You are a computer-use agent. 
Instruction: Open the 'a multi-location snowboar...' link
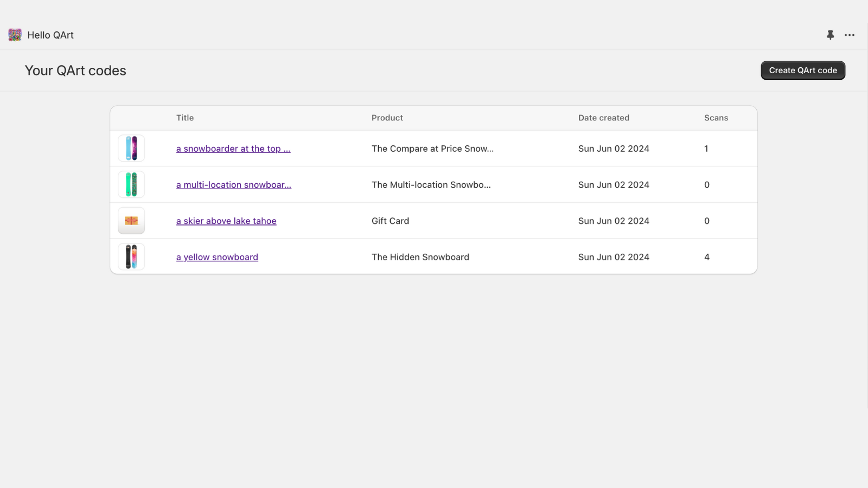pos(234,185)
